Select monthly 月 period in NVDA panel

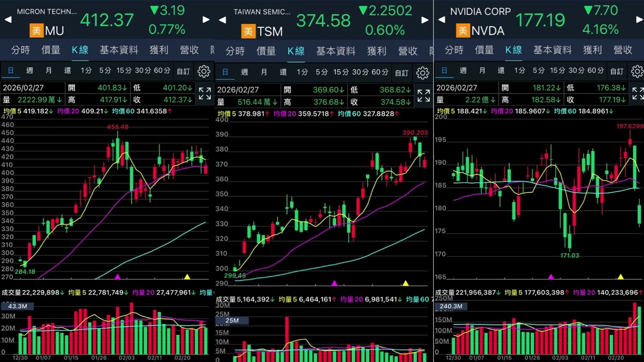[x=482, y=71]
